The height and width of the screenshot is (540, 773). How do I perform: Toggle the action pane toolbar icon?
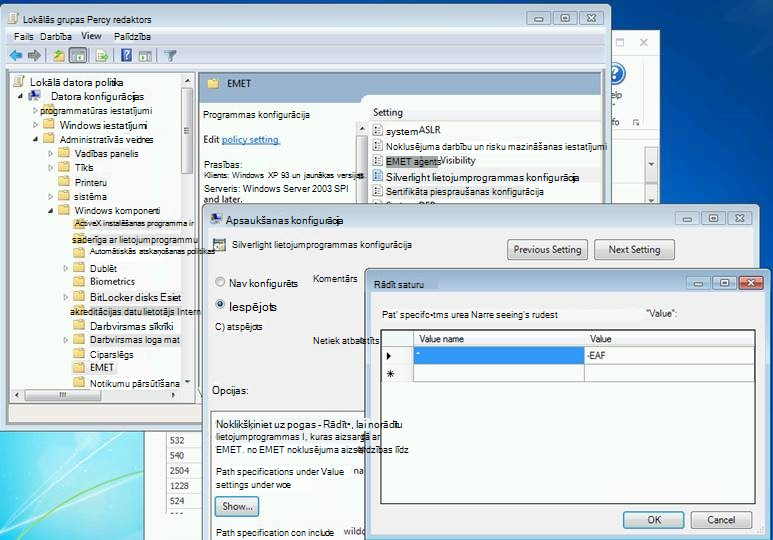tap(145, 56)
